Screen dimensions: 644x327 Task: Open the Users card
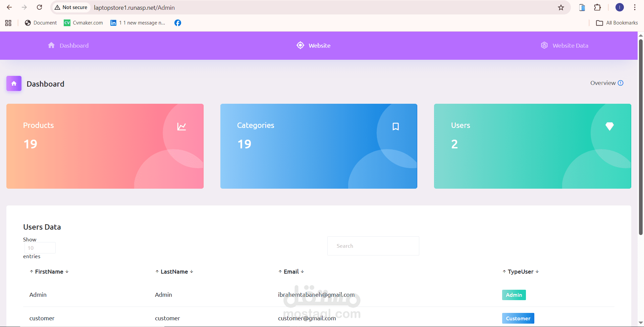532,146
